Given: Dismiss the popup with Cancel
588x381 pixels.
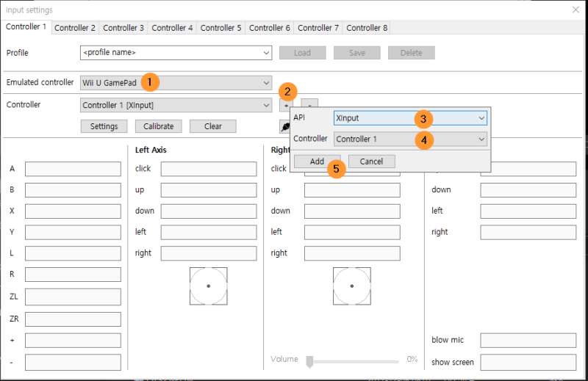Looking at the screenshot, I should click(x=371, y=162).
